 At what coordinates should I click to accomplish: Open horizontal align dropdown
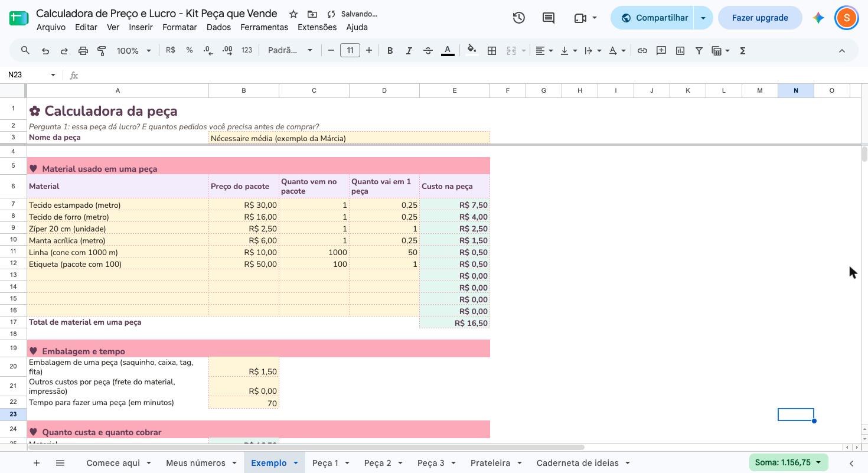(x=544, y=51)
